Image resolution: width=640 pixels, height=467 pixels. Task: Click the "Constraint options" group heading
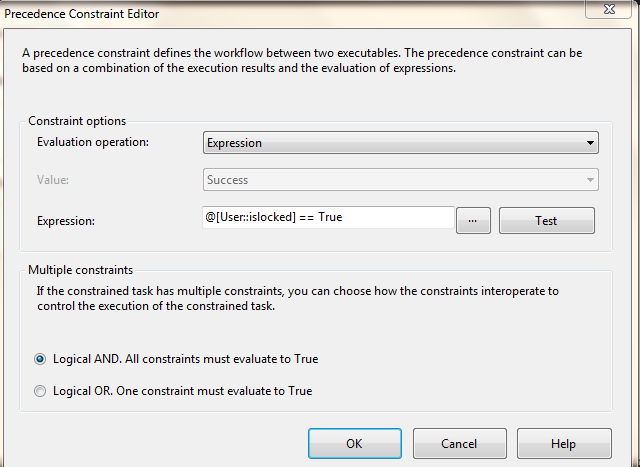(x=77, y=121)
